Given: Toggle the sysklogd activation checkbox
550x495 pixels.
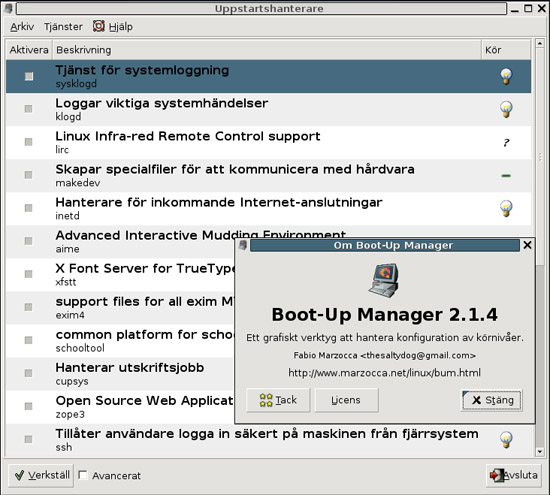Looking at the screenshot, I should coord(29,76).
